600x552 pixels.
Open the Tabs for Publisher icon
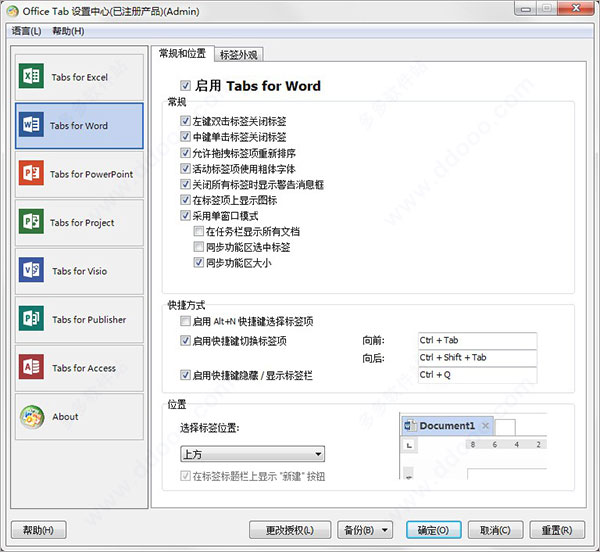pos(31,318)
